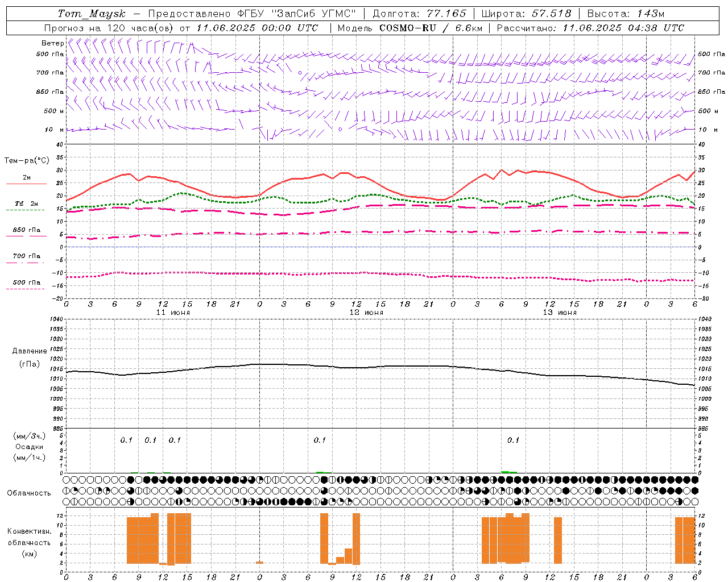The image size is (728, 582).
Task: Click the Тем-ра(°C) axis title
Action: tap(27, 161)
